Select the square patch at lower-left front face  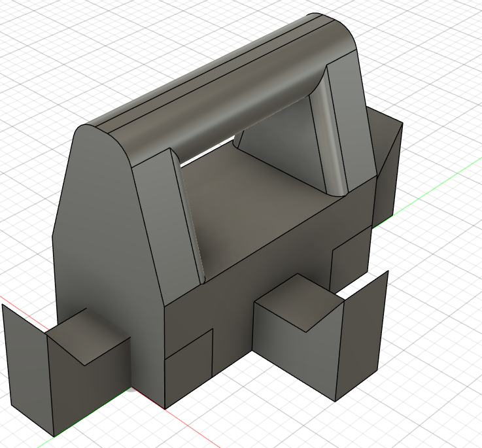[188, 369]
